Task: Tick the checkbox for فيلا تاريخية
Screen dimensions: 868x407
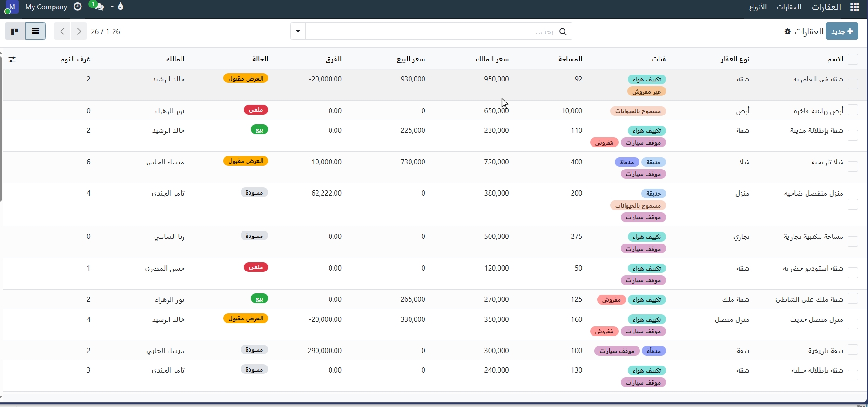Action: (853, 167)
